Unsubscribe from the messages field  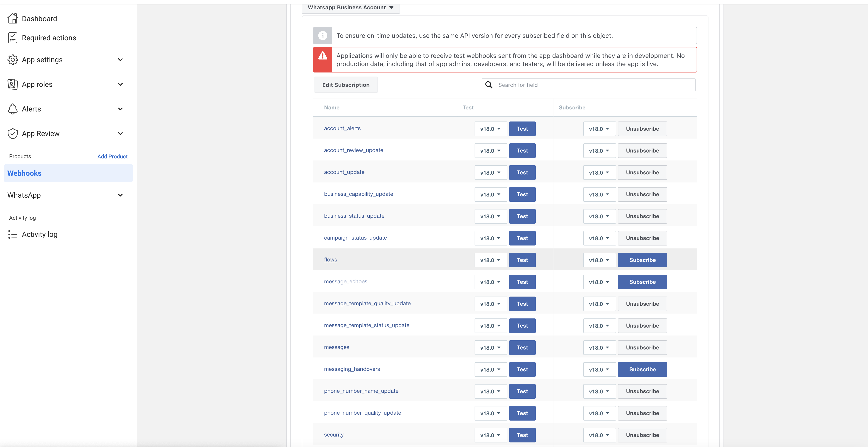coord(642,348)
